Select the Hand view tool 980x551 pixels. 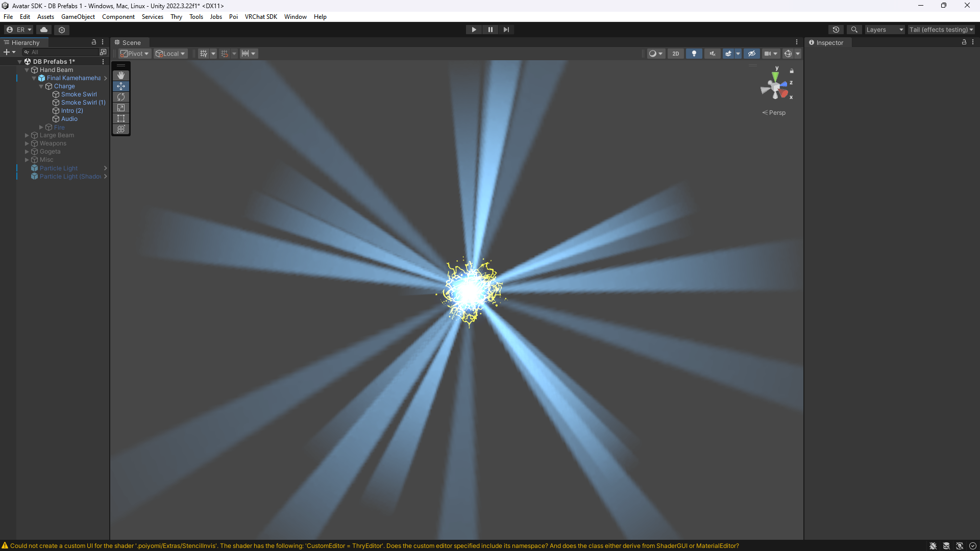pos(121,76)
